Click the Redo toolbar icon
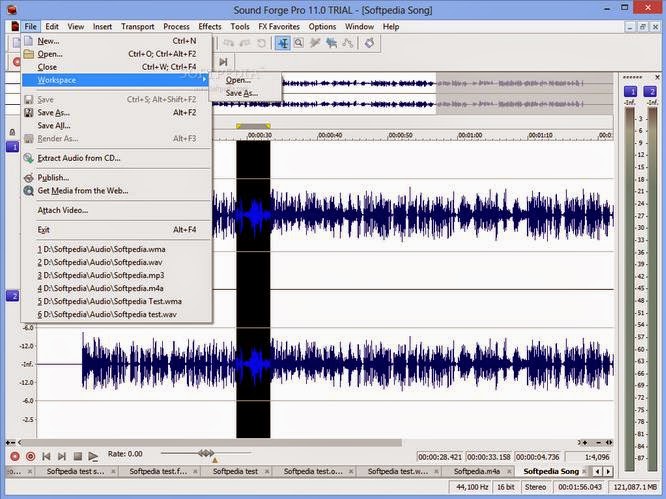The width and height of the screenshot is (666, 499). pos(245,43)
